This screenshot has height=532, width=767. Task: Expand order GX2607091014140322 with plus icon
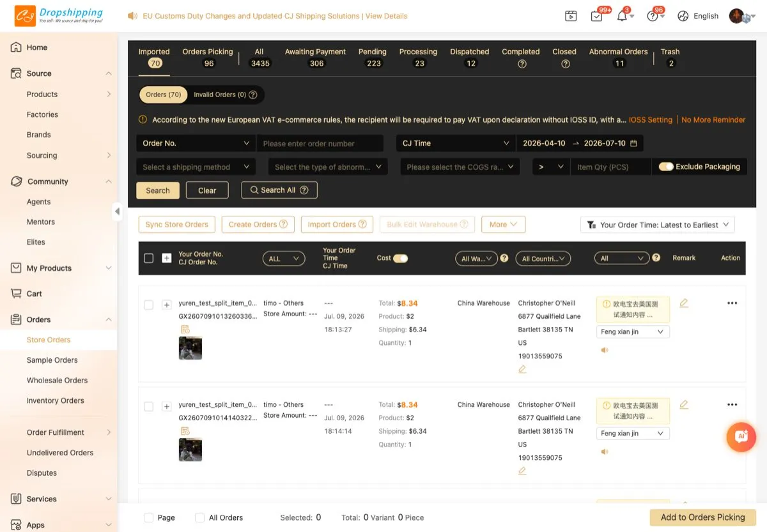point(167,407)
